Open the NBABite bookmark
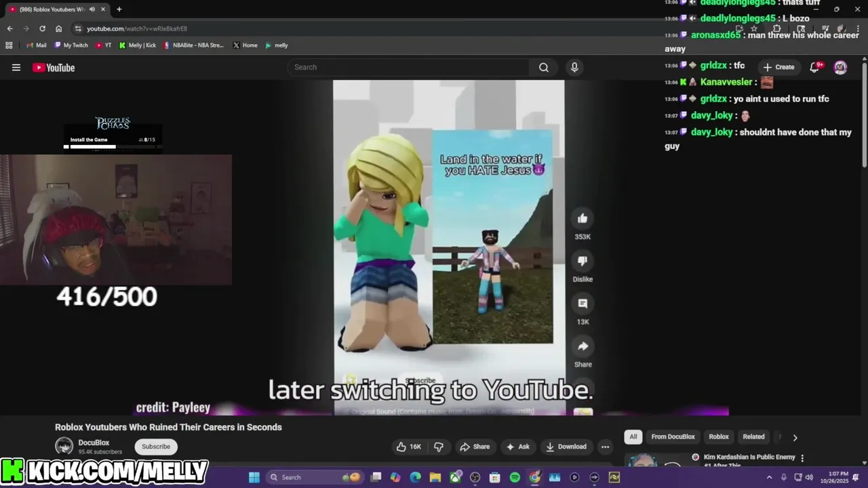Image resolution: width=868 pixels, height=488 pixels. point(193,45)
